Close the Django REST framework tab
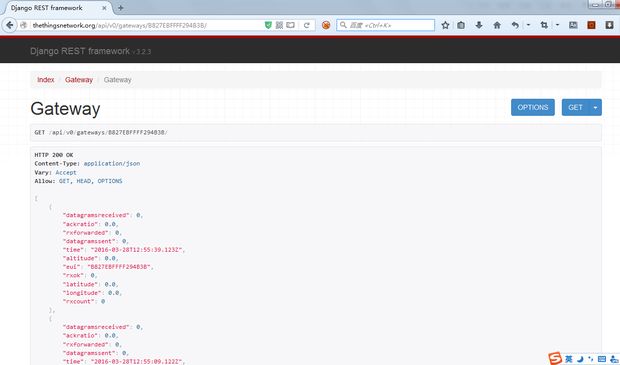The width and height of the screenshot is (620, 365). pyautogui.click(x=104, y=8)
